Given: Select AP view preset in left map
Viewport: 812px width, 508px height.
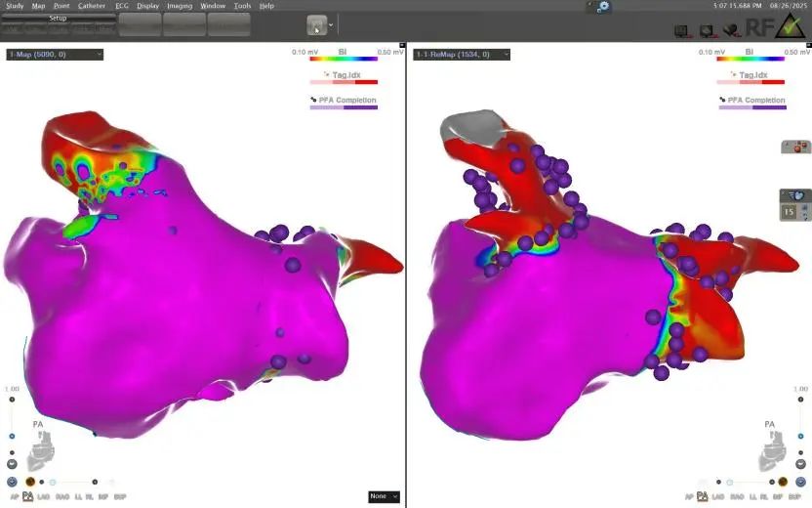Looking at the screenshot, I should [x=12, y=496].
